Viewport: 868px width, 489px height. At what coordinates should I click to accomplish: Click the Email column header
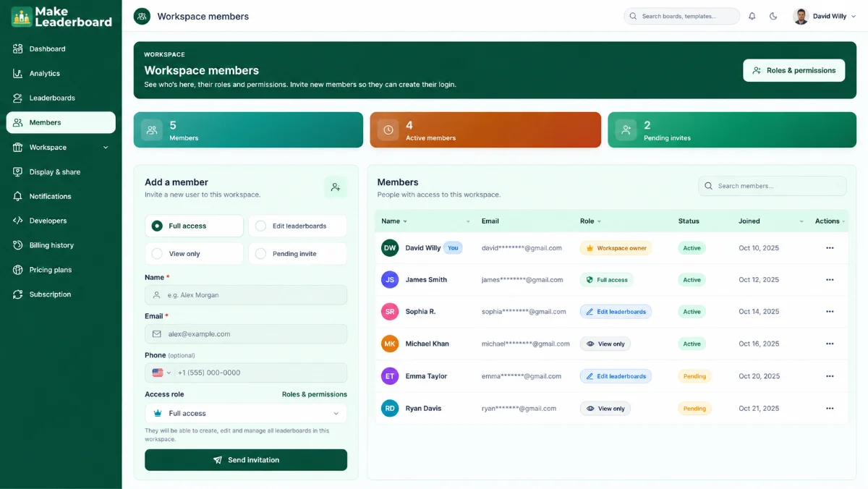coord(490,221)
